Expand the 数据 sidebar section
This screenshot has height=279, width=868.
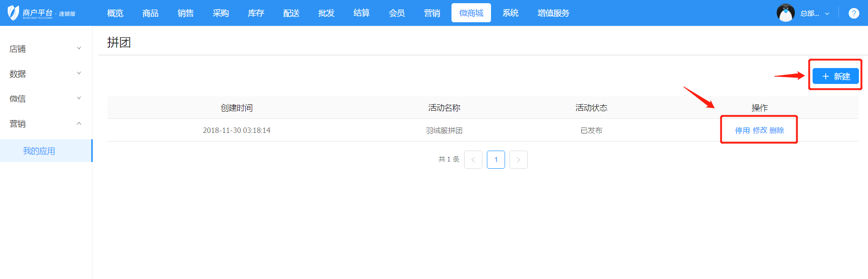(x=45, y=73)
